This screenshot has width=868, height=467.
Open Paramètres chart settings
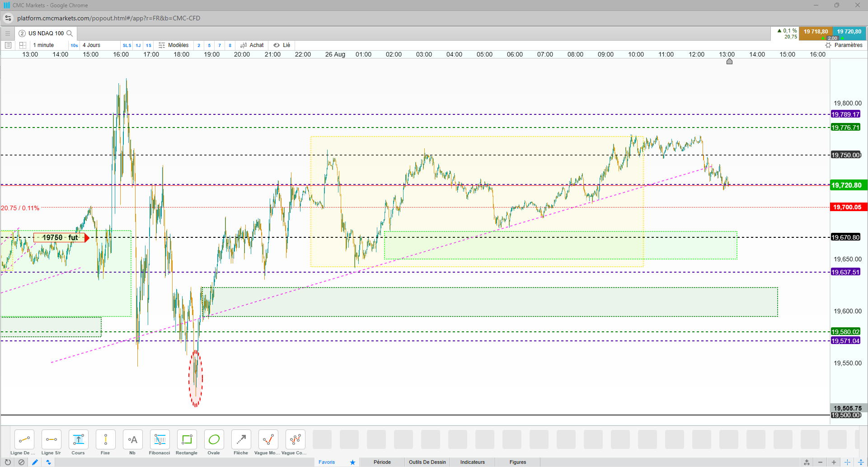844,45
